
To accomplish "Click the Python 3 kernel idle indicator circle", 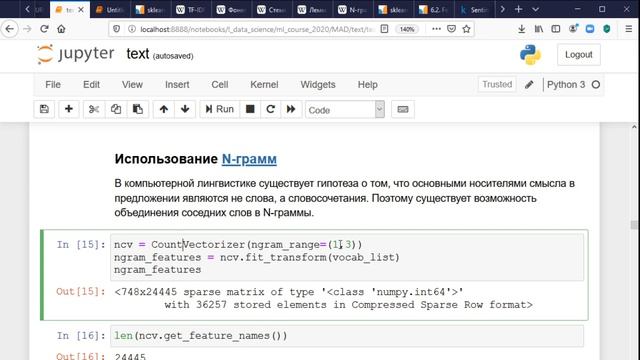I will click(x=596, y=84).
